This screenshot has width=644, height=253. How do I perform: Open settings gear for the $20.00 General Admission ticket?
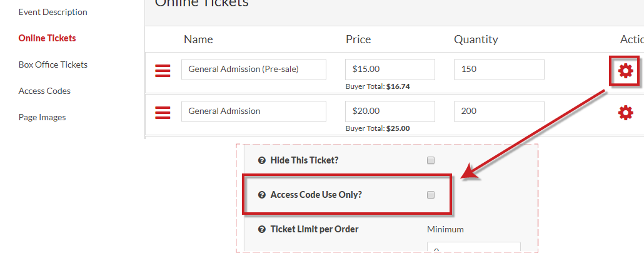(x=625, y=113)
